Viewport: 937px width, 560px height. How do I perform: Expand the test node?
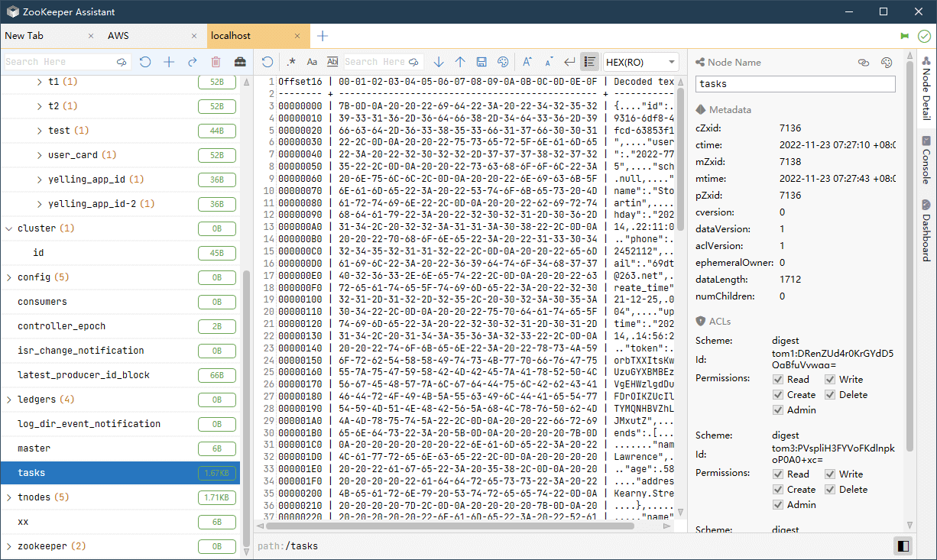40,131
